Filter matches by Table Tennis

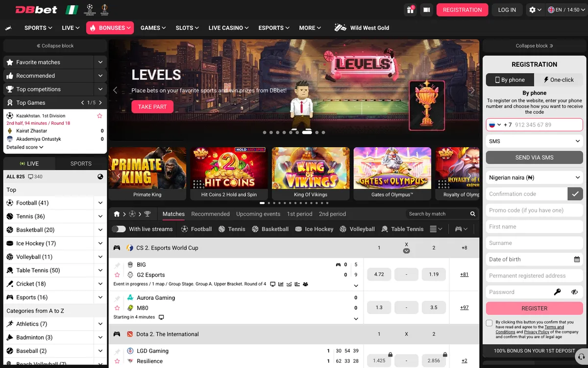pos(402,229)
